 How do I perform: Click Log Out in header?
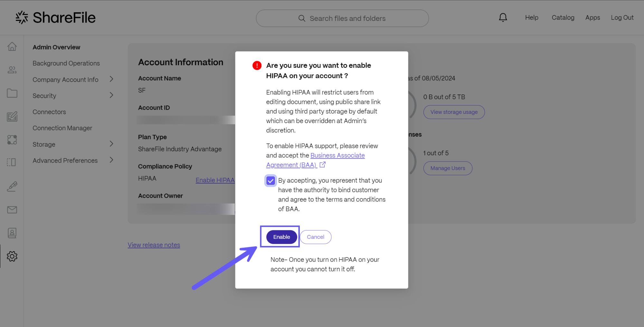coord(622,18)
